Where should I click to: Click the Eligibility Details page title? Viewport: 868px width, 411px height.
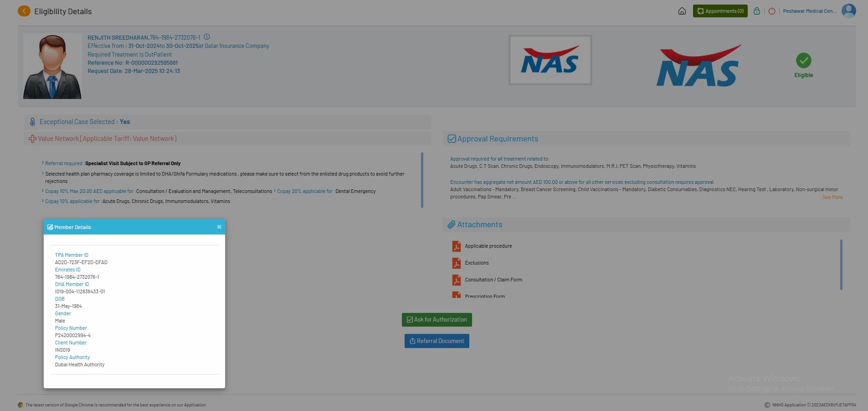click(x=63, y=11)
